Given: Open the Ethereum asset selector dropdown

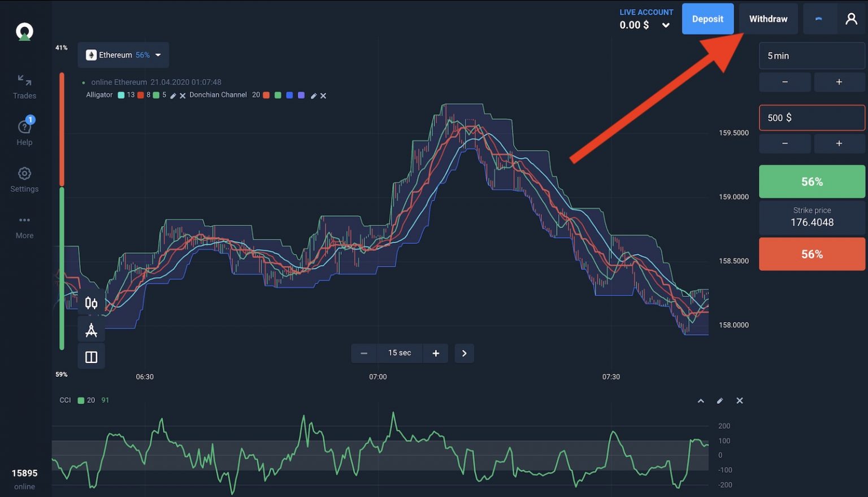Looking at the screenshot, I should [123, 55].
